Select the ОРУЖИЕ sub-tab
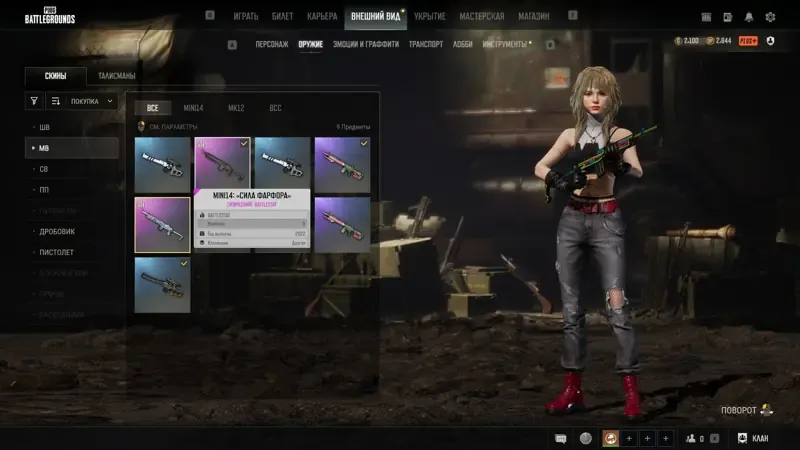The width and height of the screenshot is (800, 450). click(311, 44)
